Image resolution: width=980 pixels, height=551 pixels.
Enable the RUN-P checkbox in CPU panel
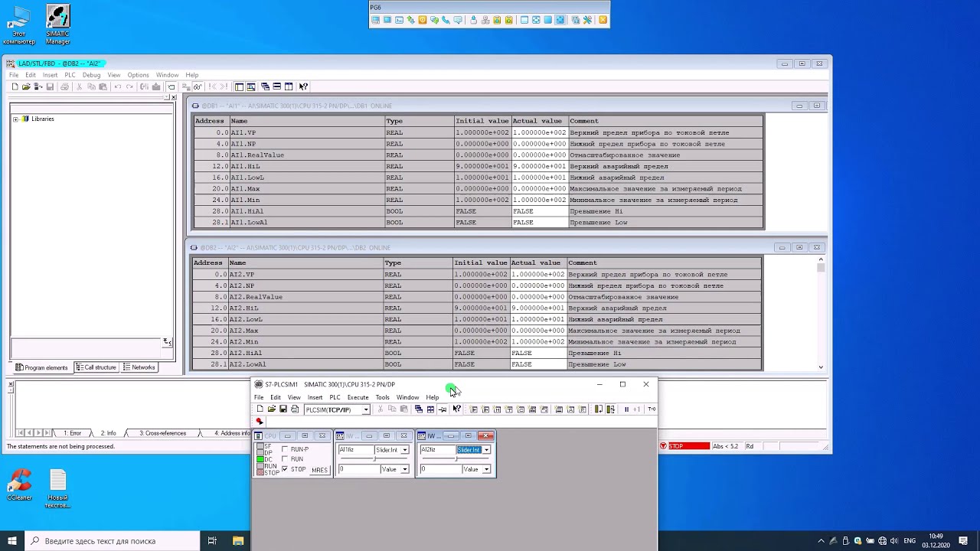tap(286, 449)
